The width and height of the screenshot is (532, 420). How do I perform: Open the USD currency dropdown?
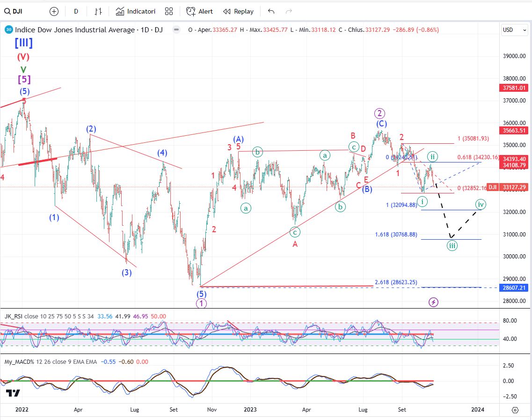[x=514, y=30]
